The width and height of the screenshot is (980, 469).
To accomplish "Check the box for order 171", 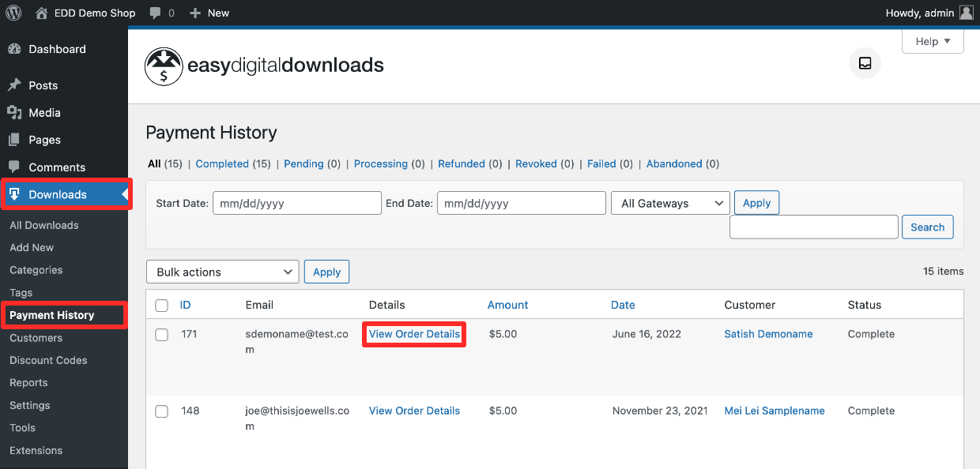I will pos(162,335).
